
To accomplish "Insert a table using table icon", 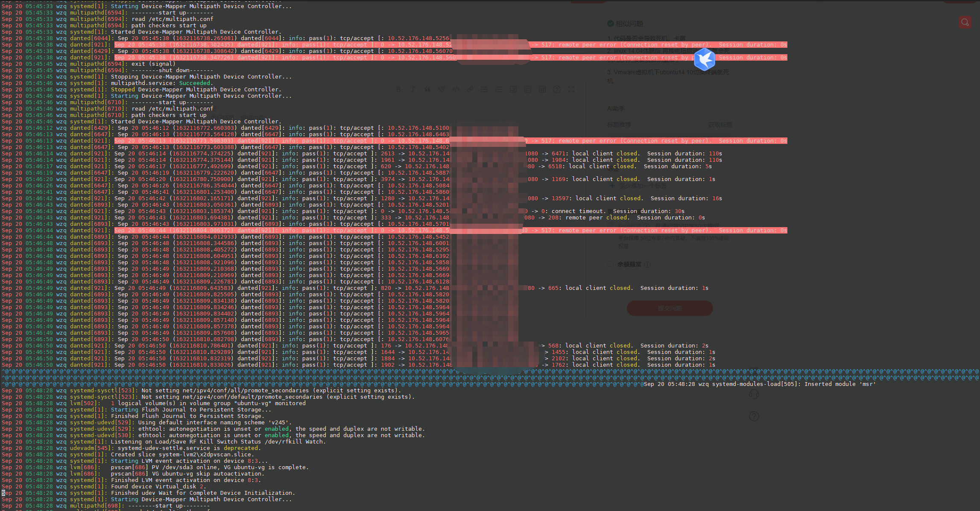I will (542, 89).
